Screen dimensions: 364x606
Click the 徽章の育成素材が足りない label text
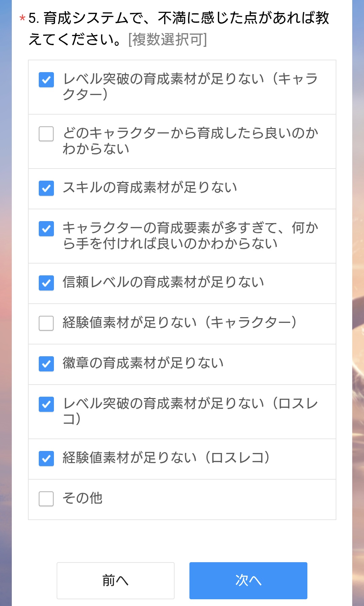(x=143, y=363)
